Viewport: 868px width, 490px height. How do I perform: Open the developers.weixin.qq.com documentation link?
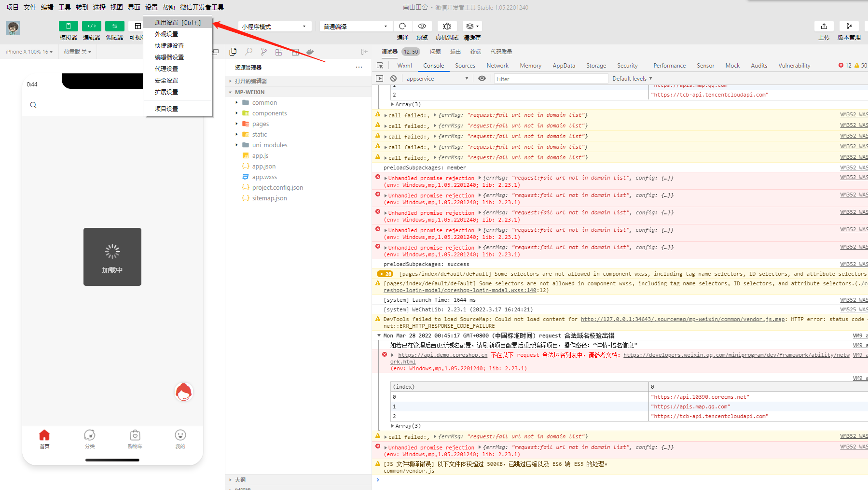(736, 355)
